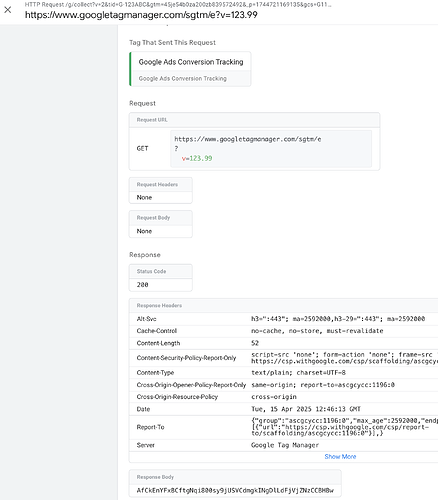The image size is (438, 500).
Task: Select the response body encoded string
Action: [x=235, y=491]
